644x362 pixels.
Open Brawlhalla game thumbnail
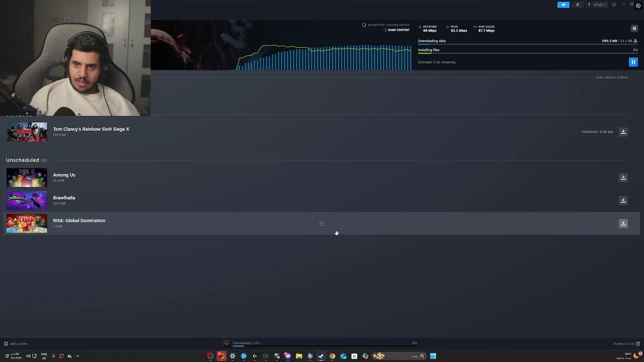[x=27, y=200]
